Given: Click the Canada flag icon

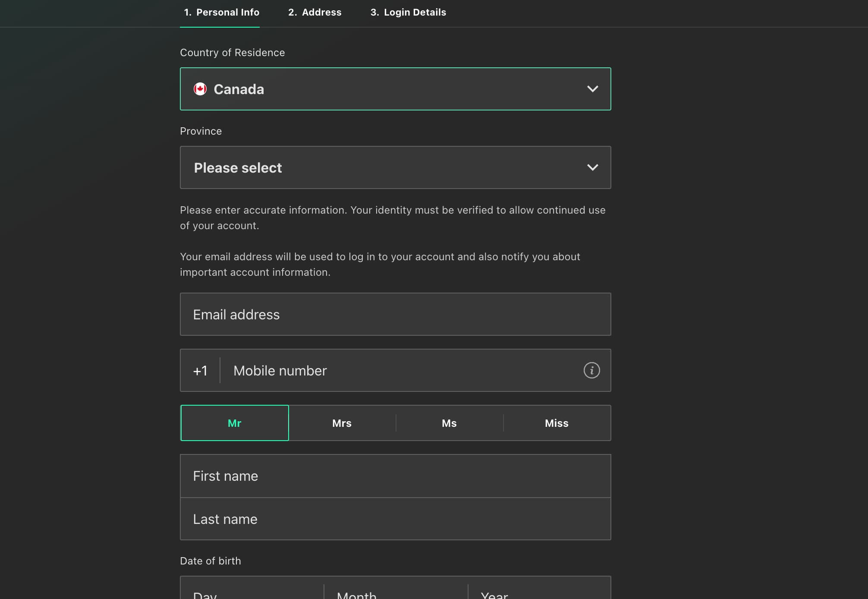Looking at the screenshot, I should pyautogui.click(x=200, y=89).
